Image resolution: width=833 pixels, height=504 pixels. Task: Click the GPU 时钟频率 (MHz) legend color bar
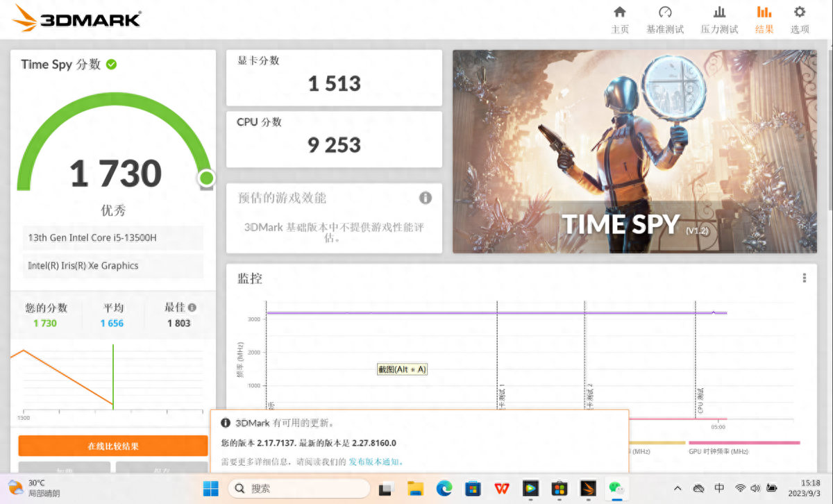click(x=744, y=442)
